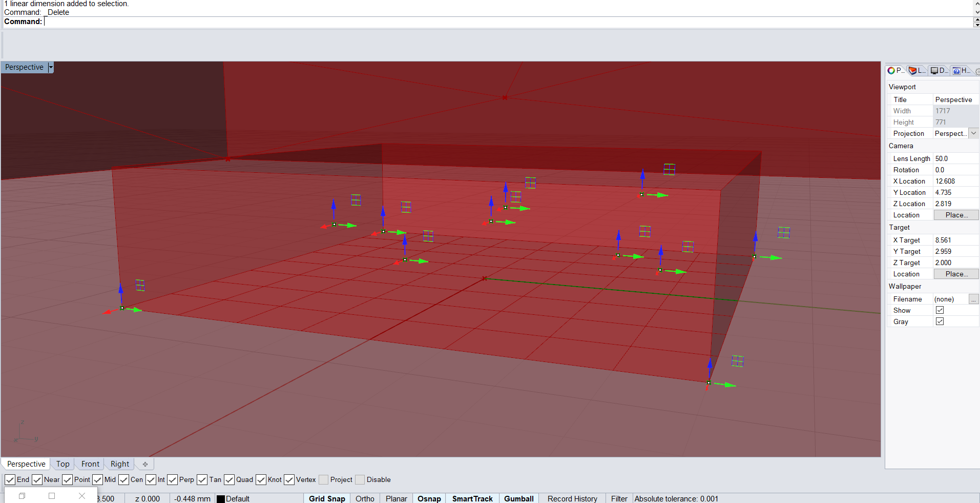This screenshot has width=980, height=503.
Task: Toggle Ortho mode in status bar
Action: [365, 498]
